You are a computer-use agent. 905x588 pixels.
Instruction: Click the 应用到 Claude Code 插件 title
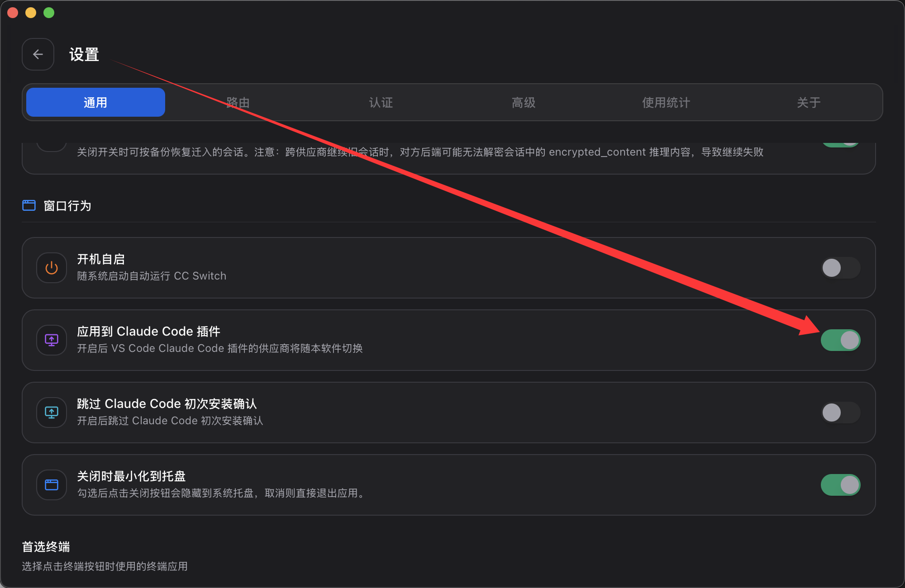tap(148, 332)
